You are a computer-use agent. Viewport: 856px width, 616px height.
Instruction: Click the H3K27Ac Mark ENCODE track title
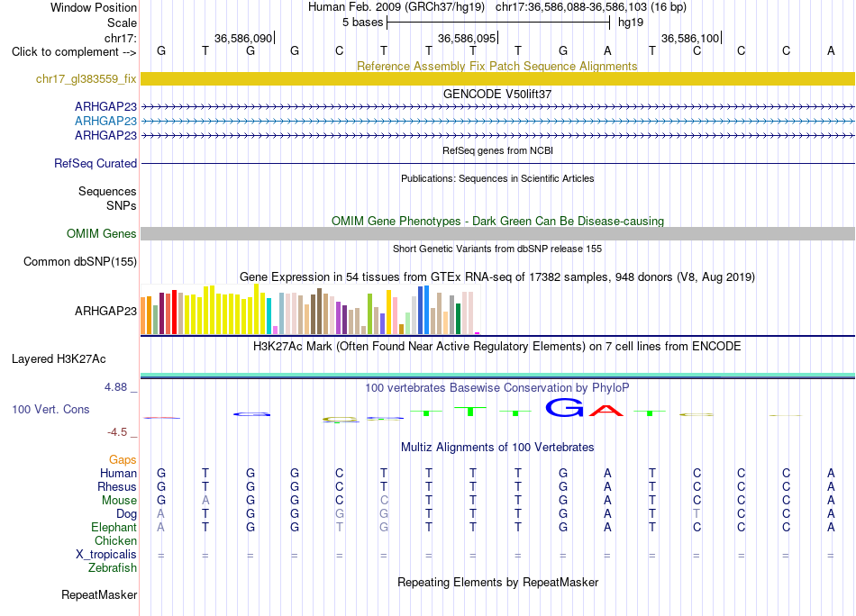tap(497, 347)
